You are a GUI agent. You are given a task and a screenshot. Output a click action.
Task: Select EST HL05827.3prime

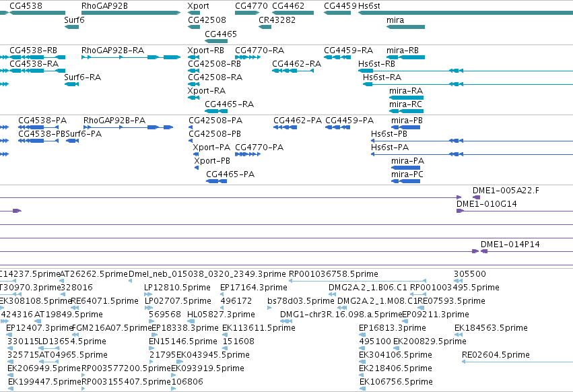[191, 321]
